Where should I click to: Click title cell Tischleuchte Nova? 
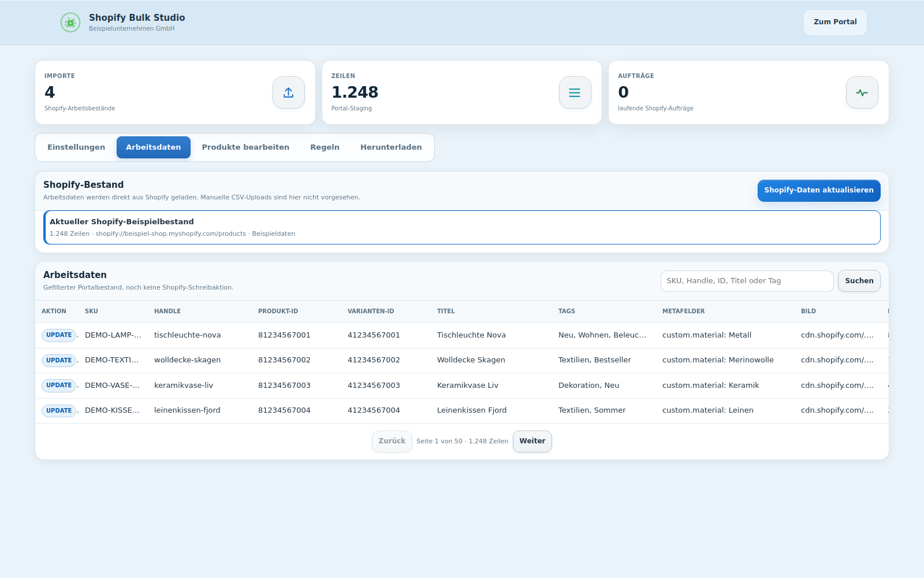471,335
